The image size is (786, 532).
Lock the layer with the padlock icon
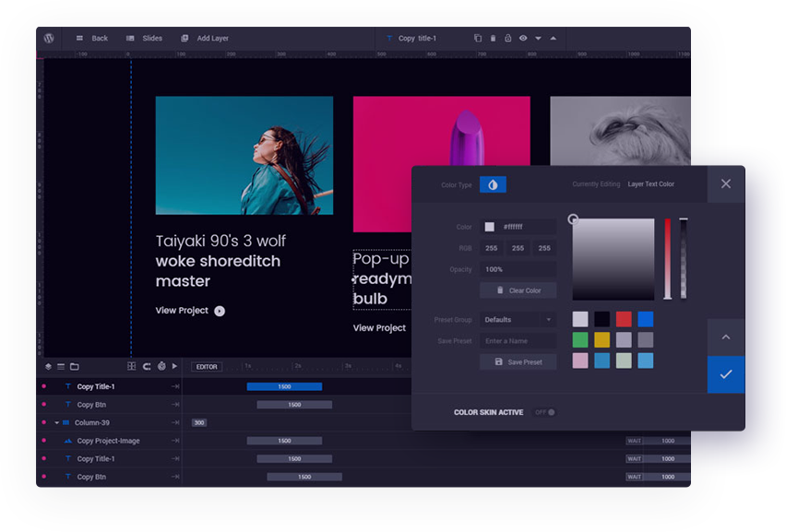[507, 39]
